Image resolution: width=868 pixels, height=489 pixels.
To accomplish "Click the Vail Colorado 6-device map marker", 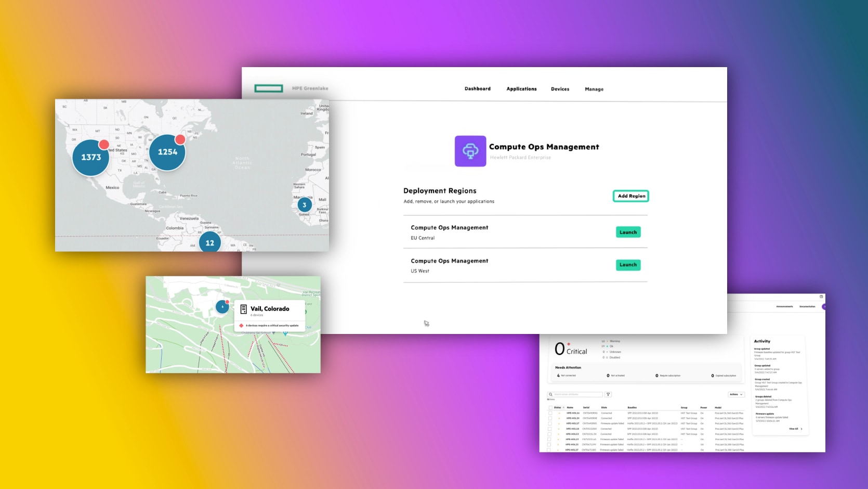I will coord(222,307).
